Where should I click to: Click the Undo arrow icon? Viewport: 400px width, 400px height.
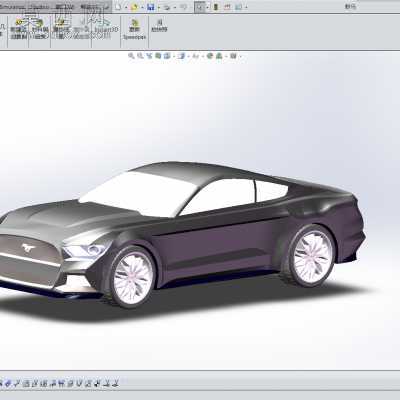[x=183, y=7]
